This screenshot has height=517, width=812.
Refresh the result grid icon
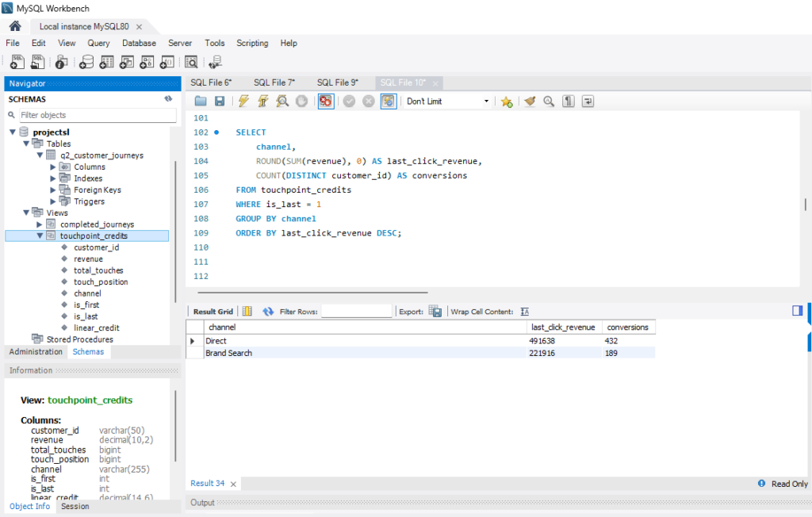[x=268, y=312]
